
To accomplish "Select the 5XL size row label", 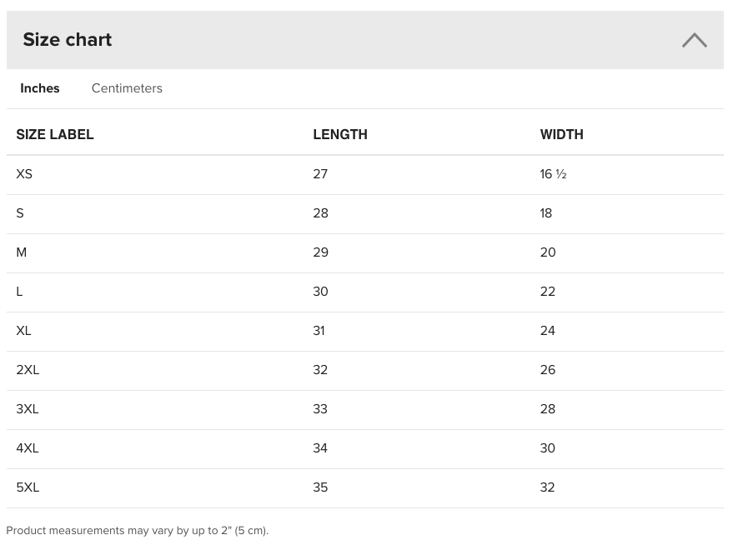I will (28, 487).
